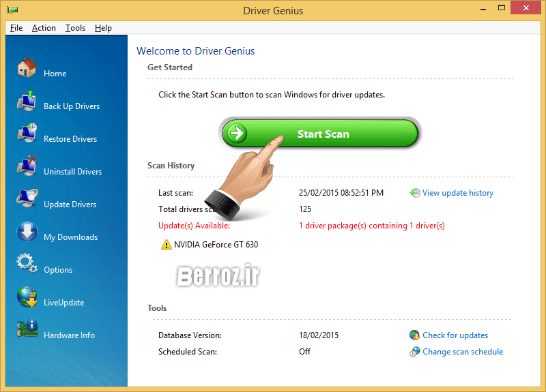Go to the My Downloads label
546x392 pixels.
click(71, 237)
